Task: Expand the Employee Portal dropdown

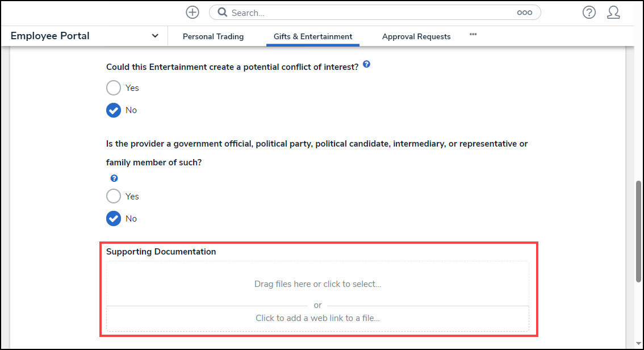Action: tap(155, 36)
